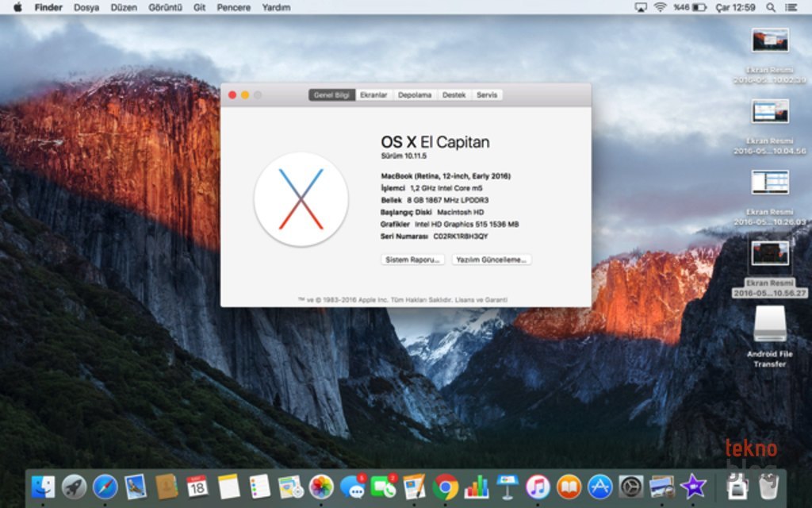Click the Yazılım Güncelleme button
812x508 pixels.
coord(492,260)
